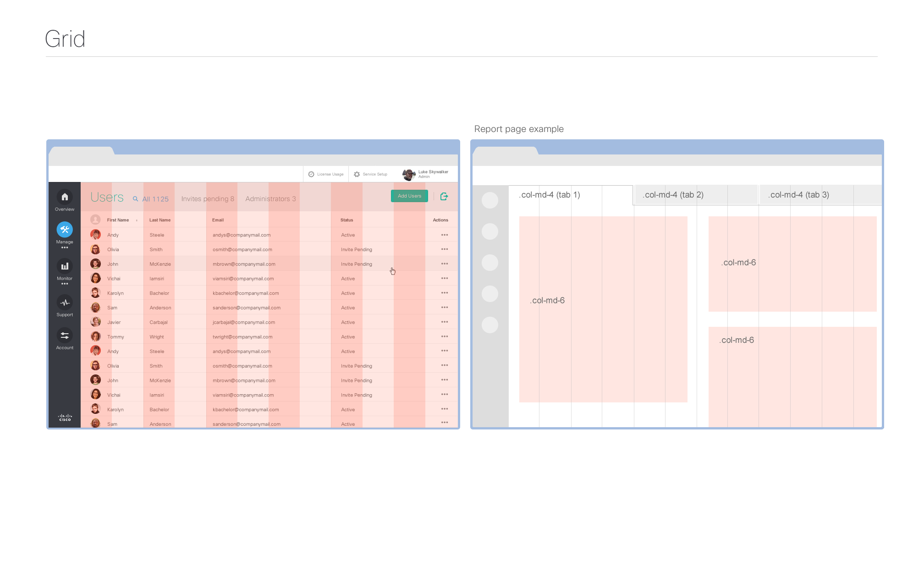This screenshot has width=924, height=561.
Task: Click email andys@companymail.com in first row
Action: pyautogui.click(x=242, y=235)
